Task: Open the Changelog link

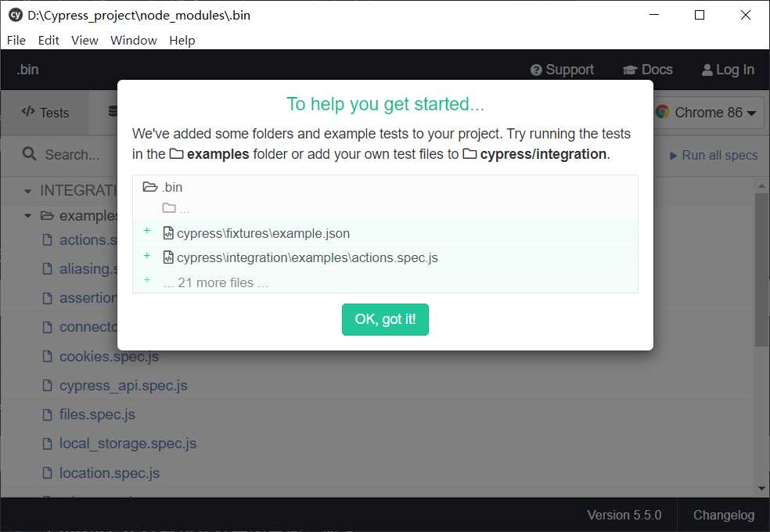Action: (723, 515)
